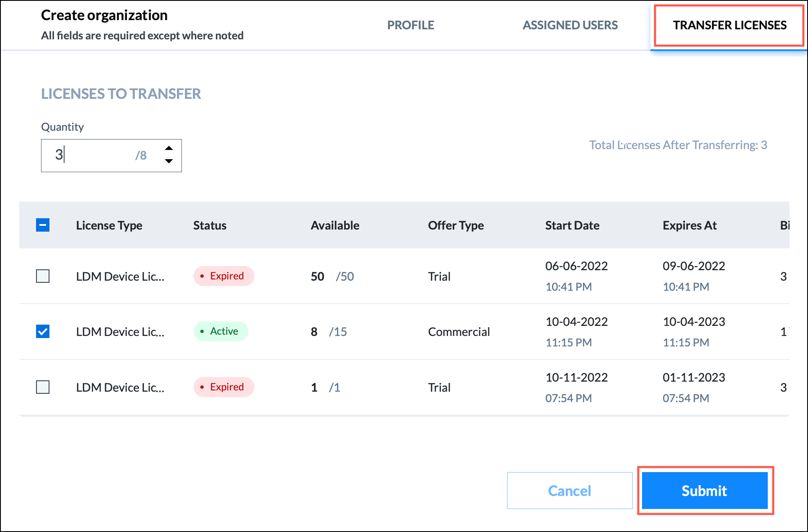Click the License Type column header
808x532 pixels.
109,225
